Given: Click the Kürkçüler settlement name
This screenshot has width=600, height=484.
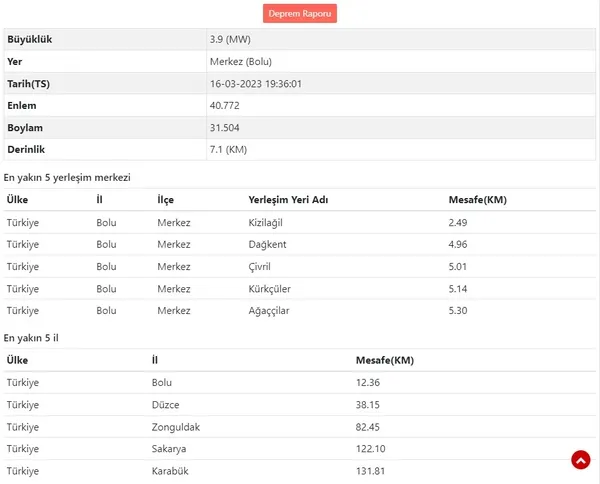Looking at the screenshot, I should click(x=269, y=289).
